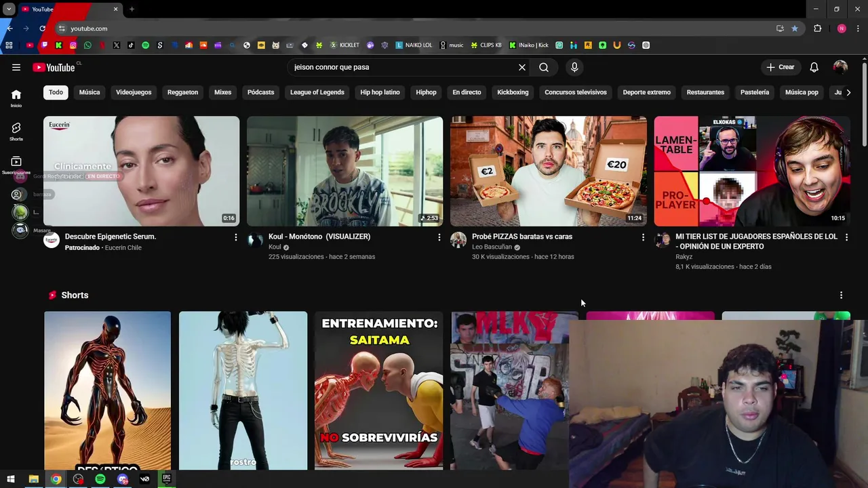Select the Videojuegos filter chip

(134, 92)
